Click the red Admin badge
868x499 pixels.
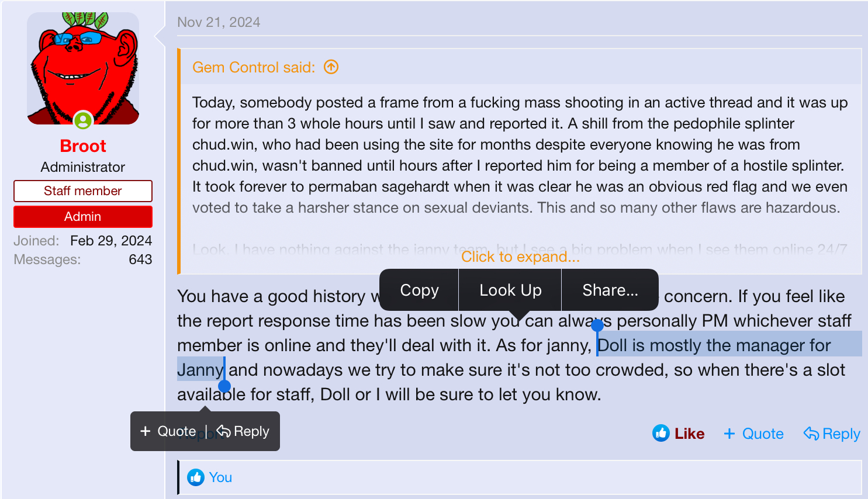83,217
